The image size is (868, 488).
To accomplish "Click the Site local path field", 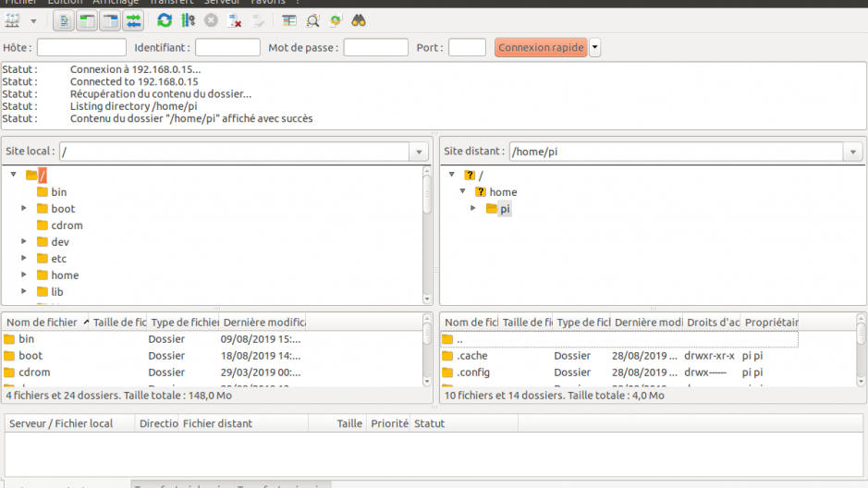I will click(x=235, y=152).
